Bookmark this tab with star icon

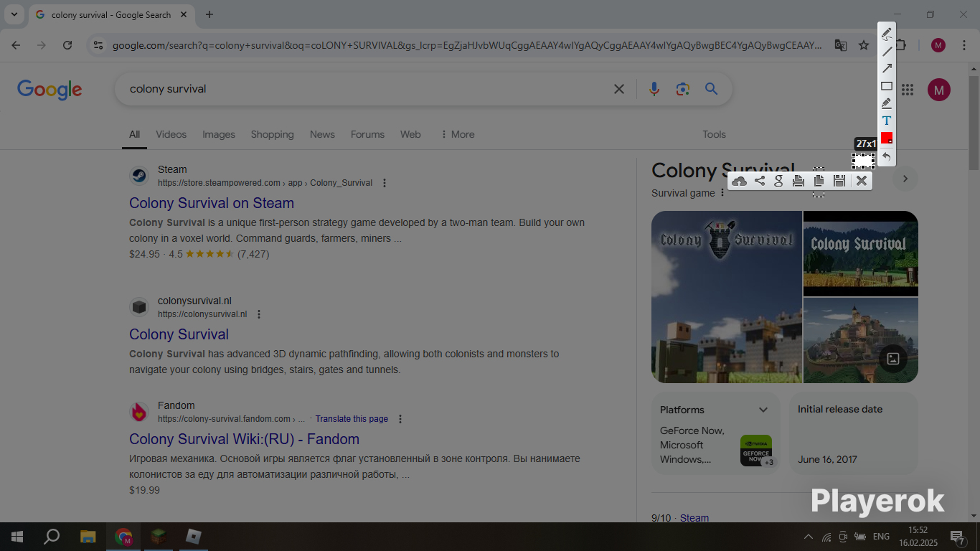pyautogui.click(x=864, y=45)
